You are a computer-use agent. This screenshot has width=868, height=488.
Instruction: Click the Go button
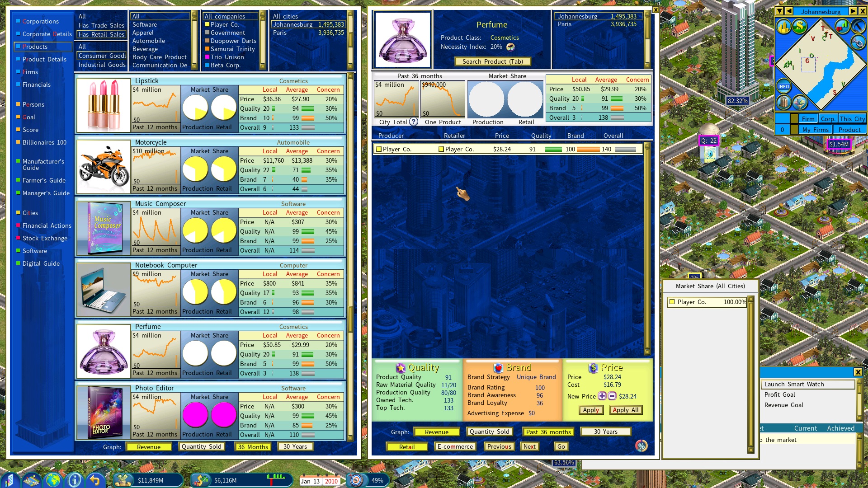coord(561,446)
